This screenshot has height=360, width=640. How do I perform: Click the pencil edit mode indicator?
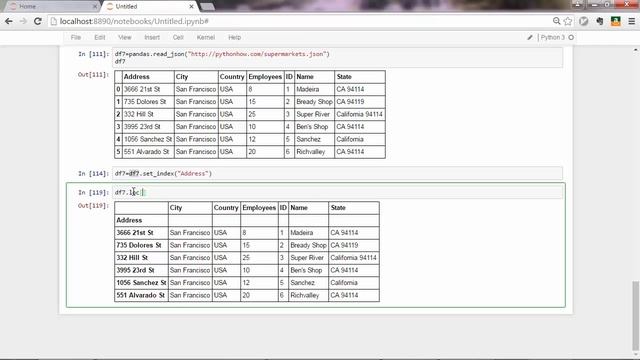click(x=530, y=38)
